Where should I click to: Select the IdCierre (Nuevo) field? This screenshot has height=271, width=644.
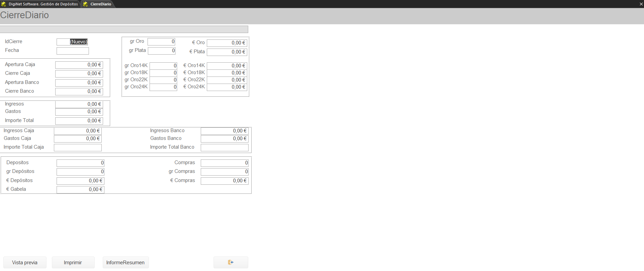pos(72,42)
